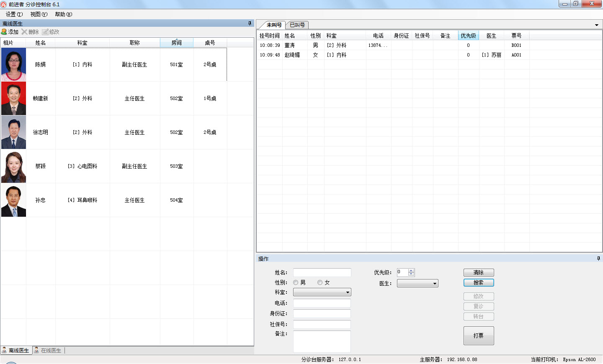Click the person icon on the 离线医生 tab
Image resolution: width=603 pixels, height=364 pixels.
pos(4,350)
